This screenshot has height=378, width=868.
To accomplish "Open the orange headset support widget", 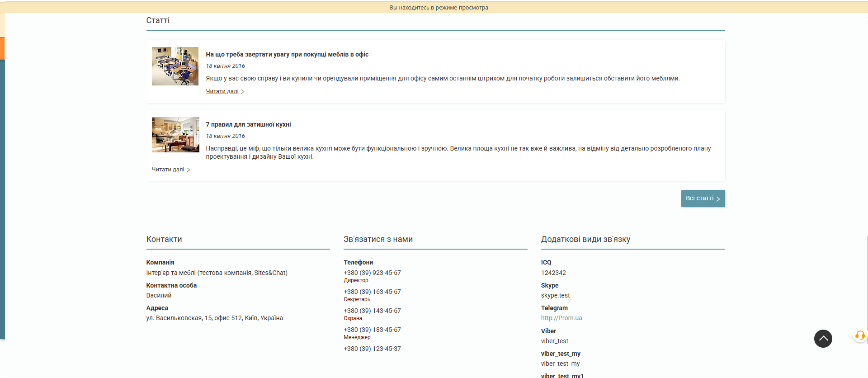I will tap(859, 335).
